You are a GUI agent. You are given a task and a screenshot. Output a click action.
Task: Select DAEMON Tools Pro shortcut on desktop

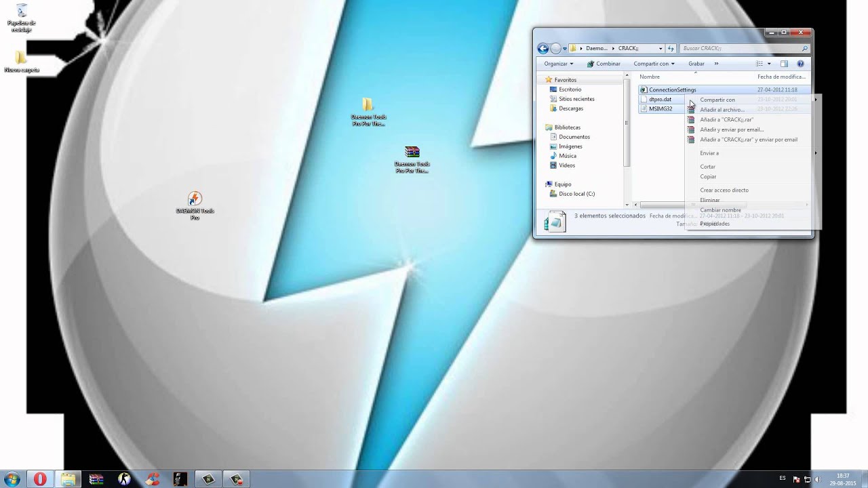coord(195,205)
